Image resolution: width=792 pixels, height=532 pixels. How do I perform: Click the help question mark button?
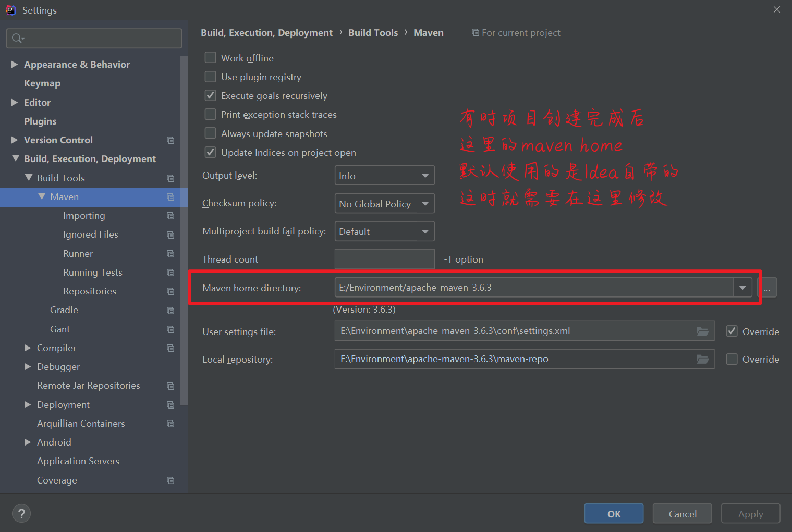(21, 513)
